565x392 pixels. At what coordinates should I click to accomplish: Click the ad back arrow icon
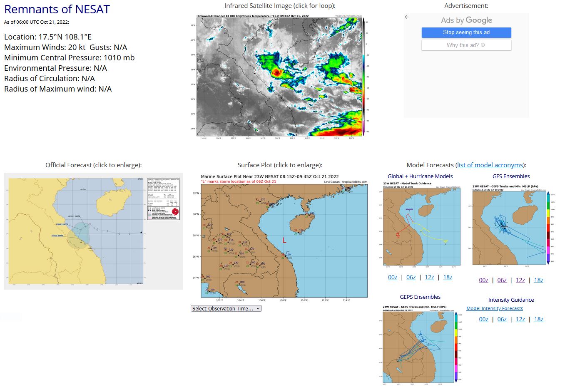[407, 17]
